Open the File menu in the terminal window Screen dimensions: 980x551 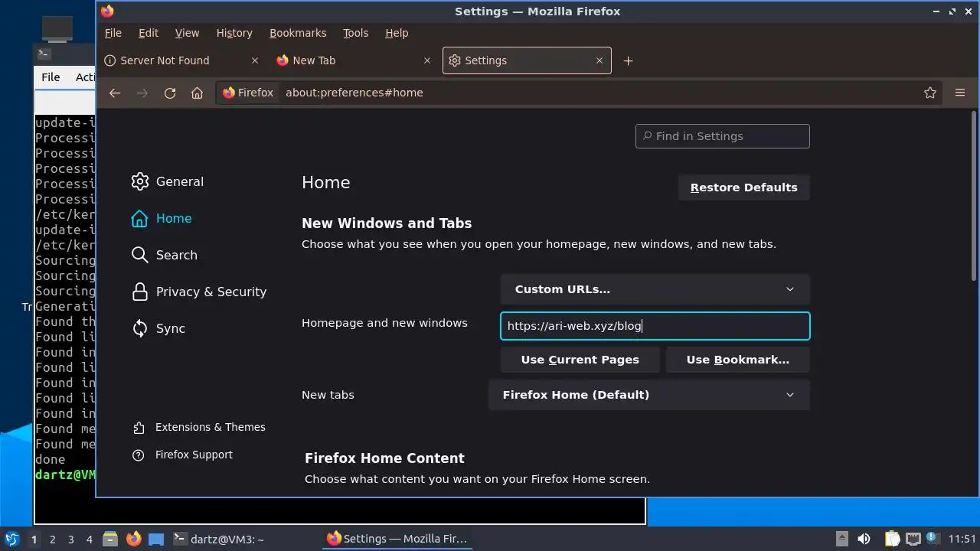51,77
